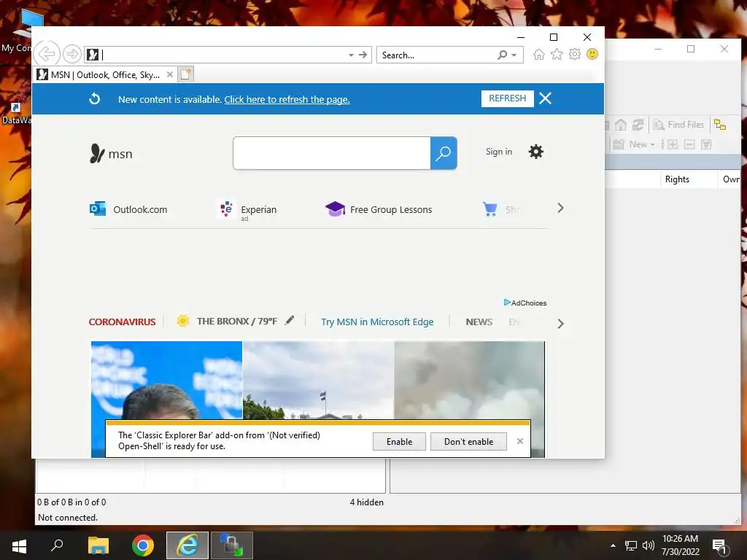Open NEWS category
Viewport: 747px width, 560px height.
pos(479,322)
